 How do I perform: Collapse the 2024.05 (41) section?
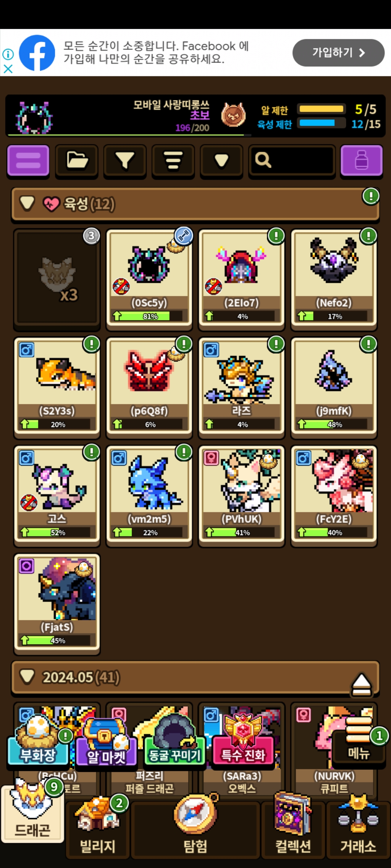coord(28,677)
